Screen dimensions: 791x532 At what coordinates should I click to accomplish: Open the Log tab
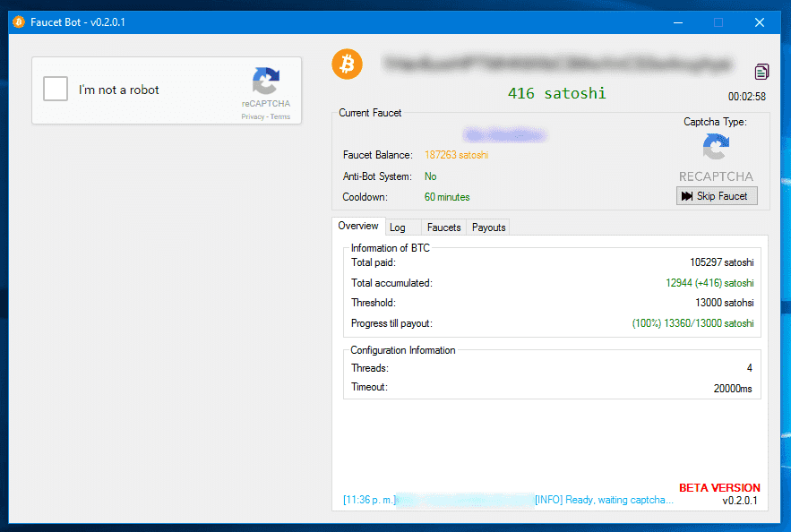click(398, 227)
